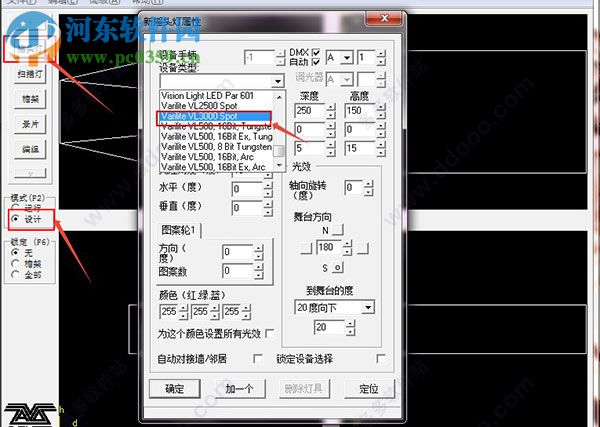Viewport: 600px width, 427px height.
Task: Click the green color value field
Action: [200, 312]
